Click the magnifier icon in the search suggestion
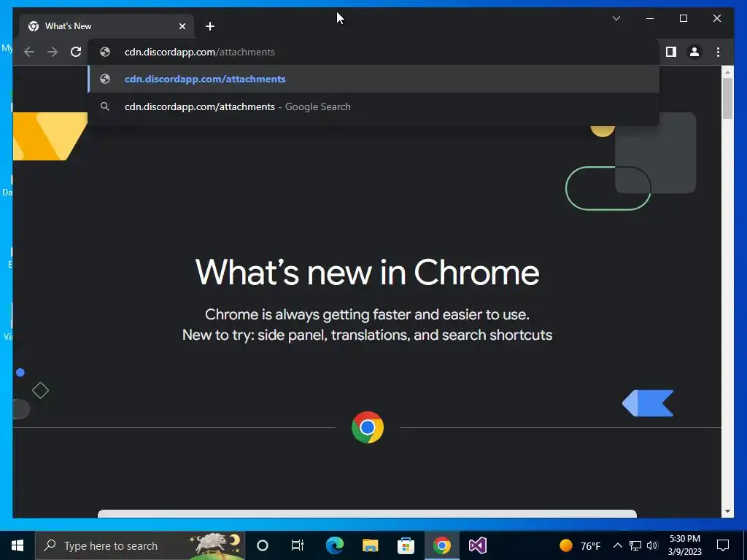 (105, 106)
